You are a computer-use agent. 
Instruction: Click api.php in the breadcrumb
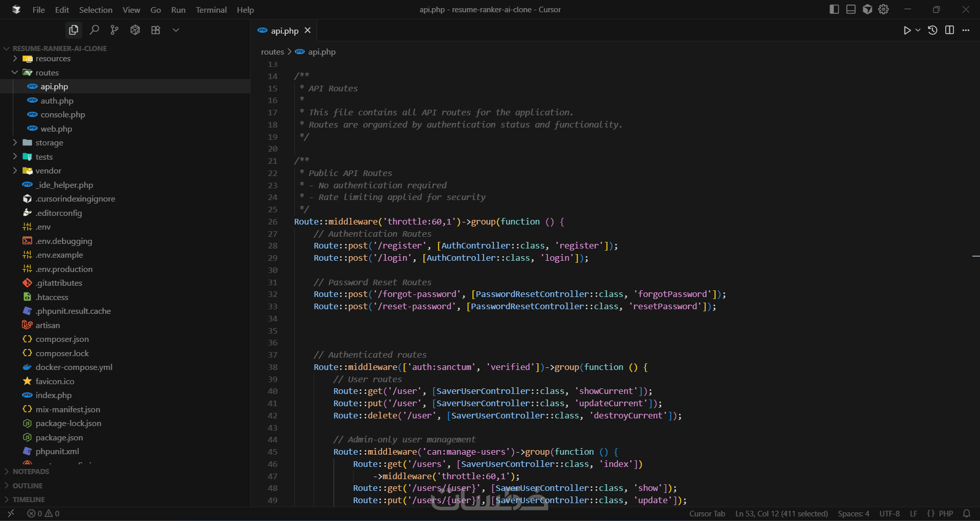point(322,52)
